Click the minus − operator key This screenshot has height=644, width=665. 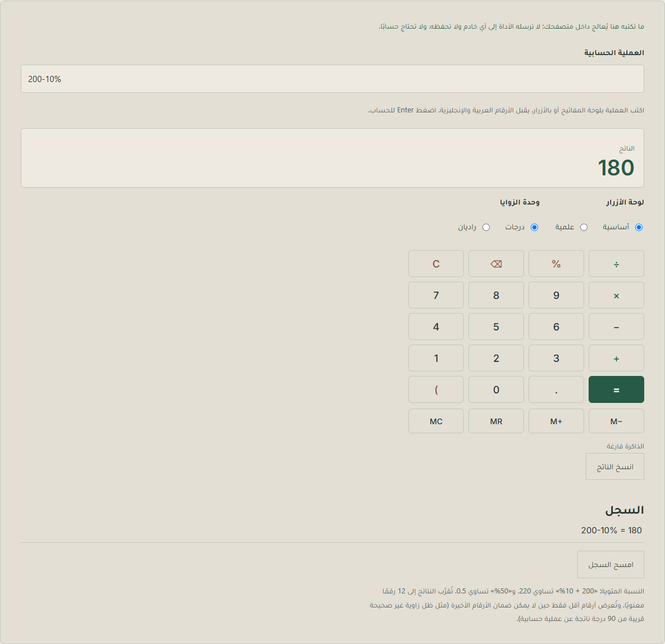(x=616, y=326)
